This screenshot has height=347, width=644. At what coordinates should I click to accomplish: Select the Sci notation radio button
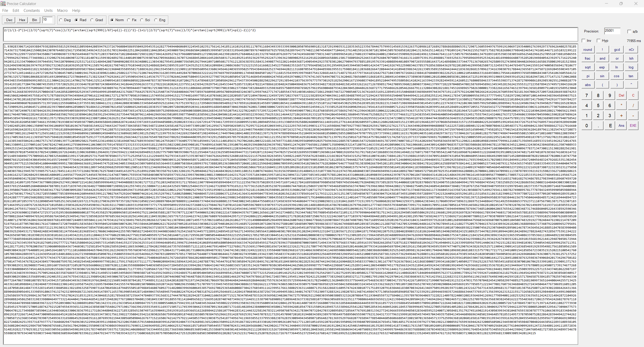[x=142, y=20]
